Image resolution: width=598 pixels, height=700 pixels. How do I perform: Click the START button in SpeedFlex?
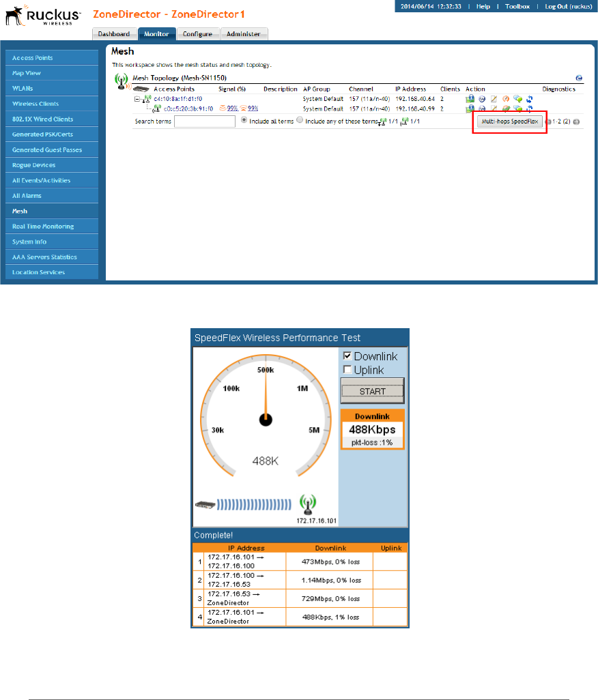pyautogui.click(x=373, y=391)
